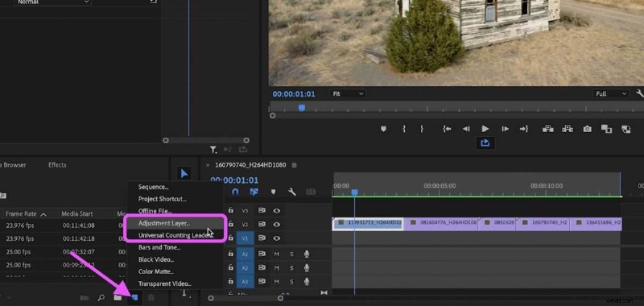Click Source panel export icon
Viewport: 644px width, 306px height.
[243, 150]
